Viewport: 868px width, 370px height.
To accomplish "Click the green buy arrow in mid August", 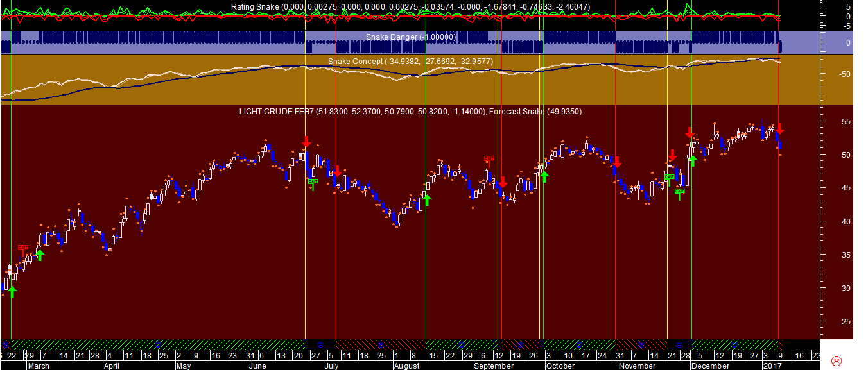I will [x=428, y=200].
